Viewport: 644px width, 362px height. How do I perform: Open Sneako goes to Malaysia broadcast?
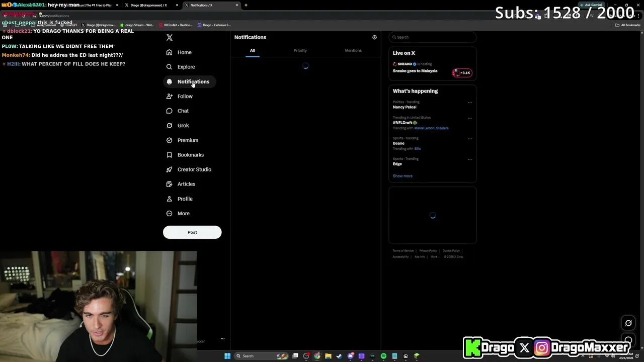[415, 71]
